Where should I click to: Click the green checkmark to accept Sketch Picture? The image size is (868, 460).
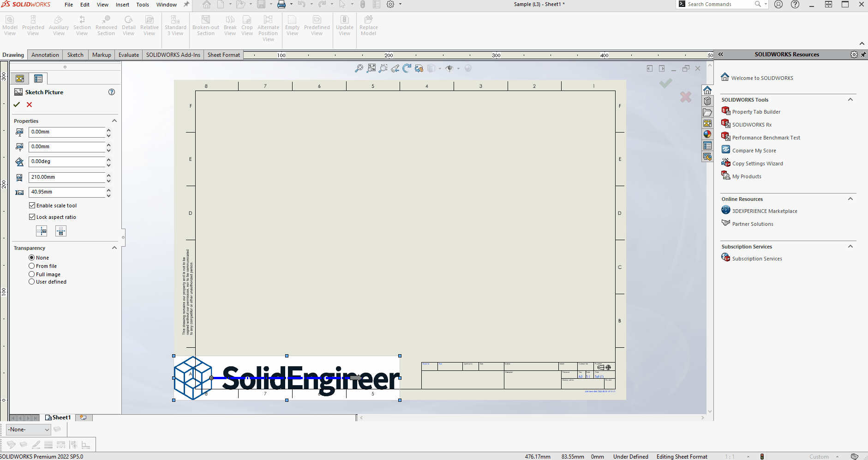(x=17, y=105)
